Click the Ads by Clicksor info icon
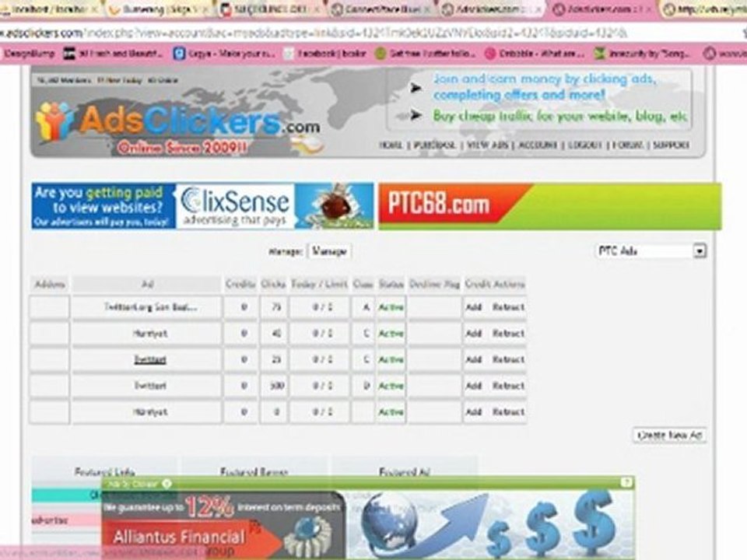Image resolution: width=747 pixels, height=560 pixels. coord(167,483)
